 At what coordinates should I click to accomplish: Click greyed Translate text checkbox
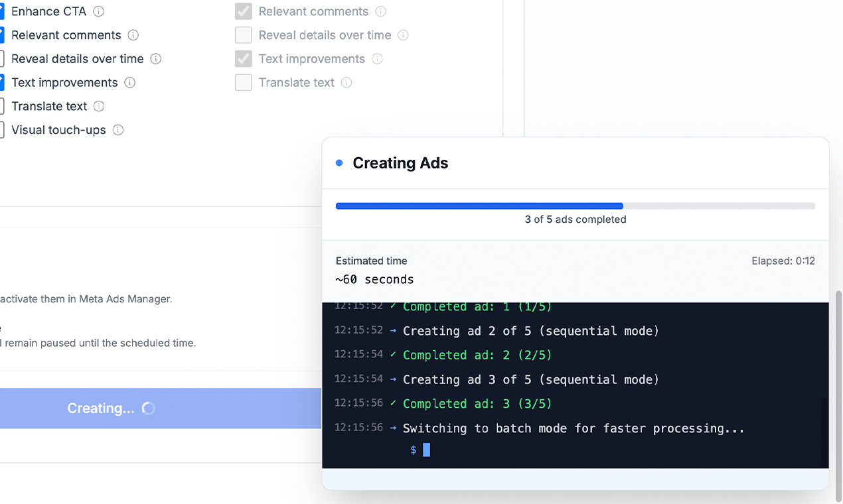[x=244, y=83]
